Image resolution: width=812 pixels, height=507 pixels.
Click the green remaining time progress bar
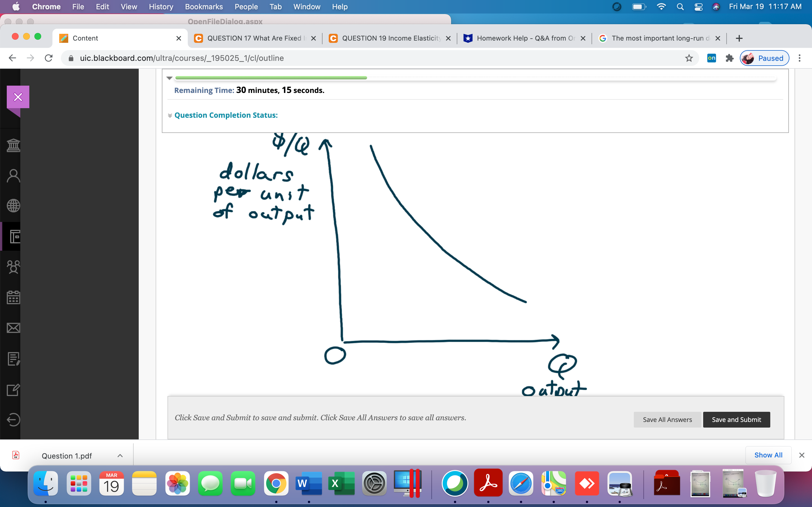pos(271,77)
